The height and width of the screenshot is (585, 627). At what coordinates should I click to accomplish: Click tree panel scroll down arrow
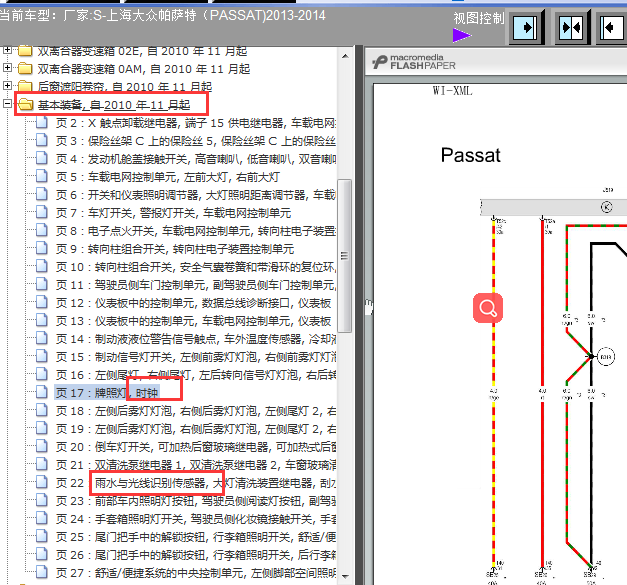point(345,576)
